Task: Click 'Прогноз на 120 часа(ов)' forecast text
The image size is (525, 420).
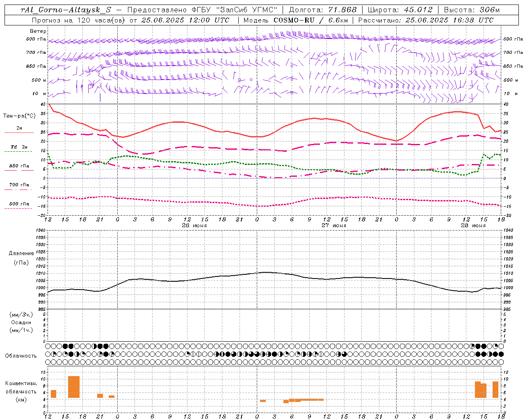Action: point(79,20)
